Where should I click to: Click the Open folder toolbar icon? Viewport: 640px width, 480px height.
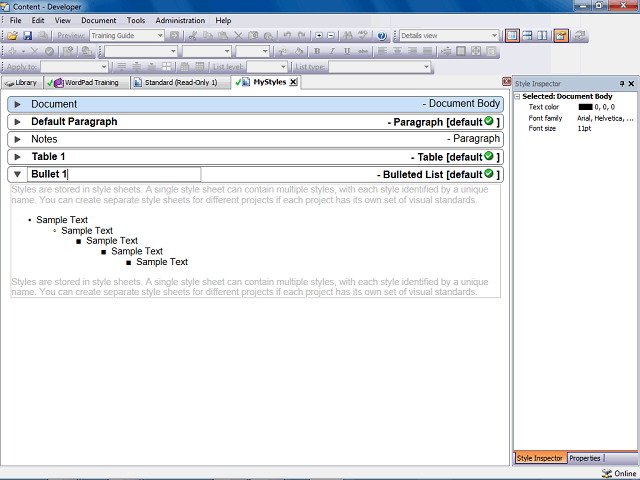click(12, 36)
